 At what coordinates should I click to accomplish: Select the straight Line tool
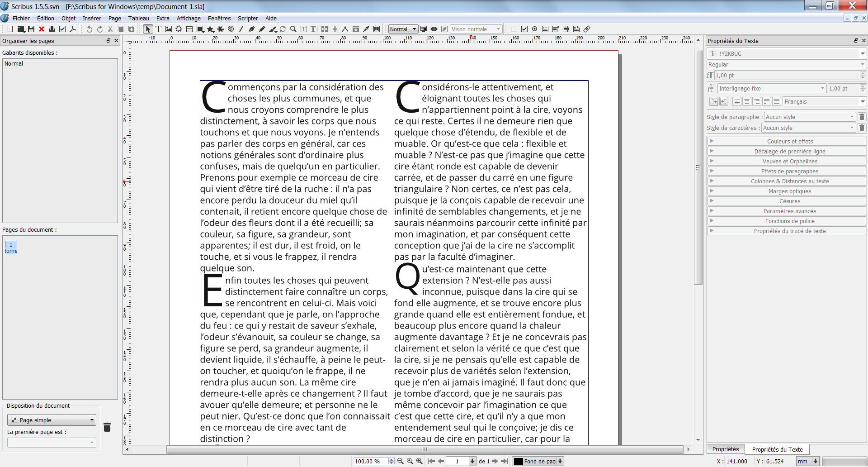click(x=241, y=29)
